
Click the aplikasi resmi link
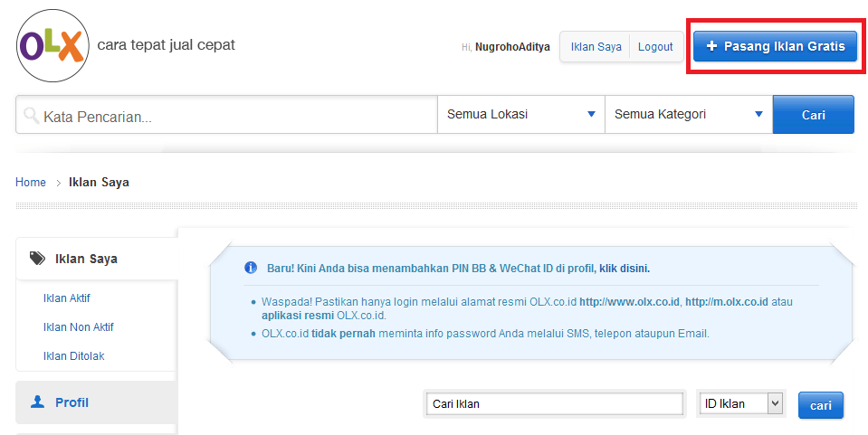(x=298, y=316)
